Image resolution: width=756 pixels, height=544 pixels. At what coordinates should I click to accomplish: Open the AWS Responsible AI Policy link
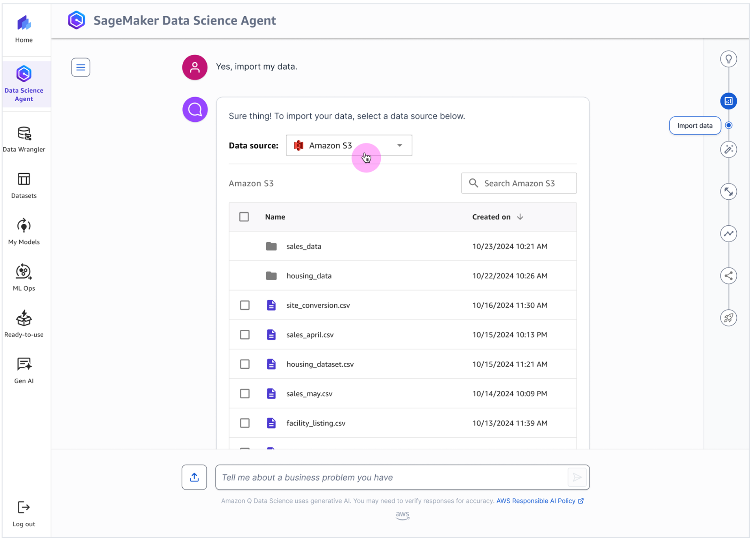[540, 501]
